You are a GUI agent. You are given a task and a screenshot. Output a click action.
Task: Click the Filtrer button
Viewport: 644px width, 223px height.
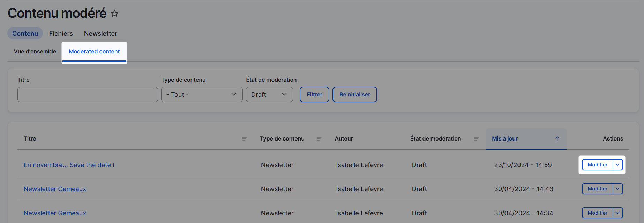314,95
